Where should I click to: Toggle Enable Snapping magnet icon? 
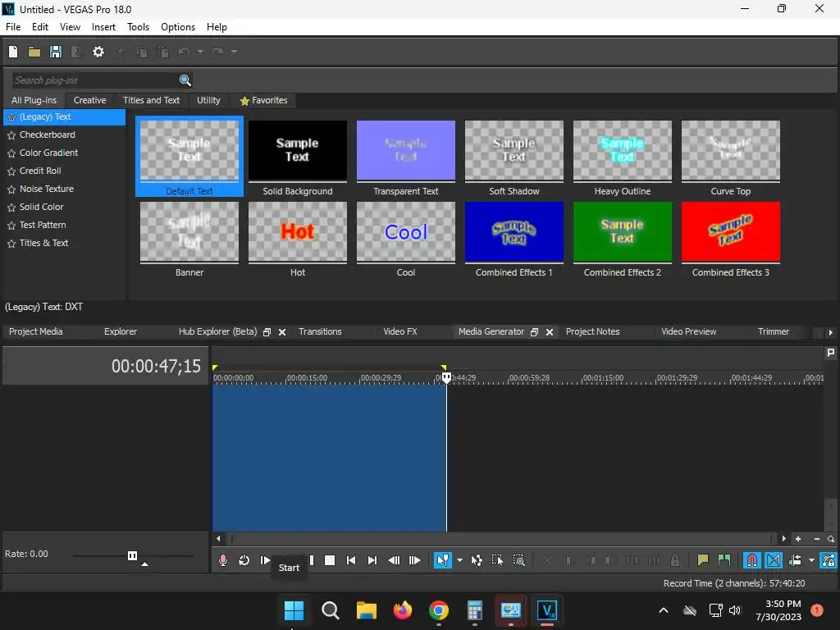[751, 560]
